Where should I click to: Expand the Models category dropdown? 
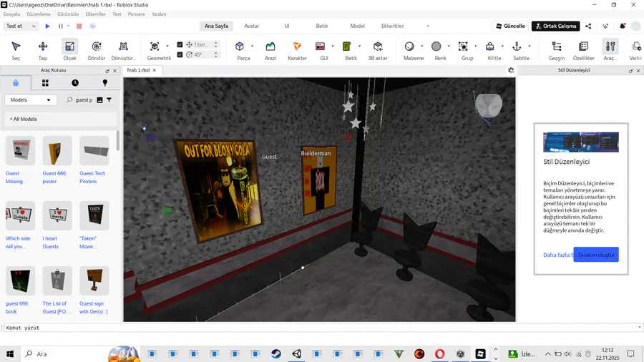(30, 99)
